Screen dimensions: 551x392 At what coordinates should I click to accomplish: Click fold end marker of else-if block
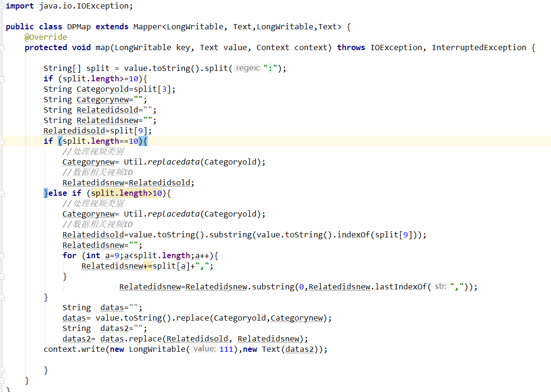[x=2, y=297]
